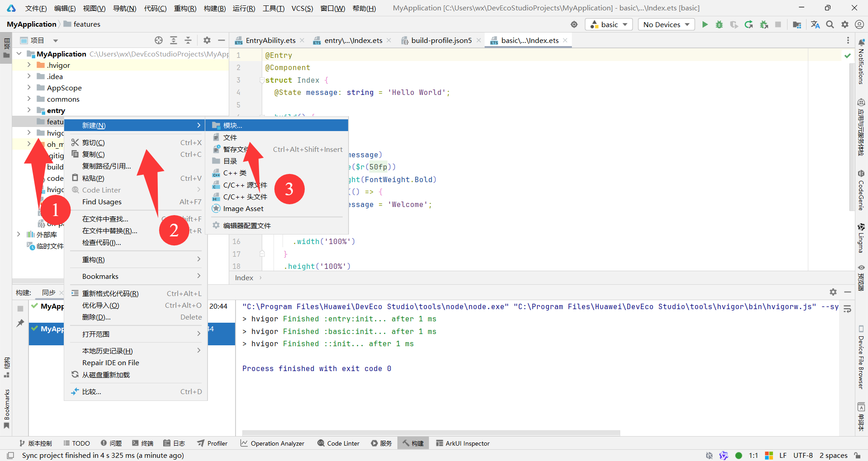Screen dimensions: 868x461
Task: Select 目录 to create a directory
Action: [x=277, y=161]
